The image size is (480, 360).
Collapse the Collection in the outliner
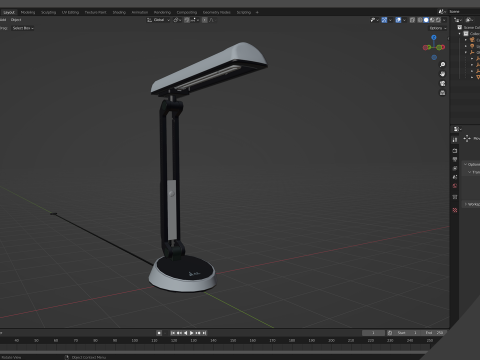pyautogui.click(x=460, y=34)
